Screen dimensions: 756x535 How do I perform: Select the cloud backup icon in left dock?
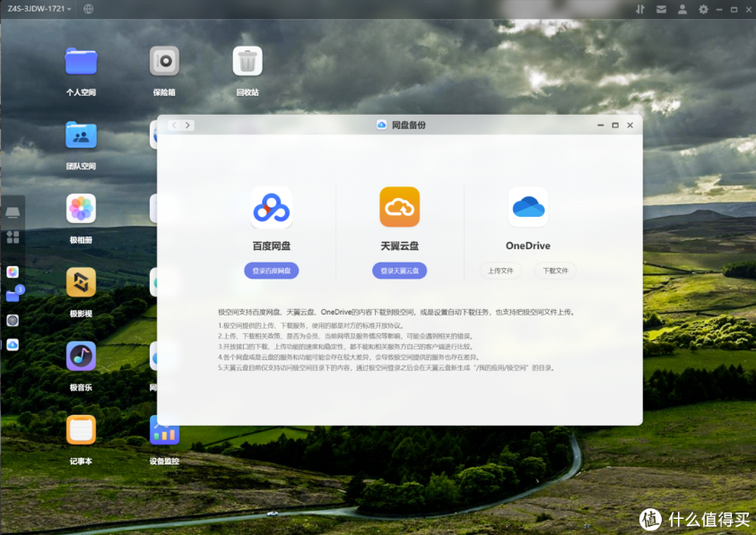(13, 345)
